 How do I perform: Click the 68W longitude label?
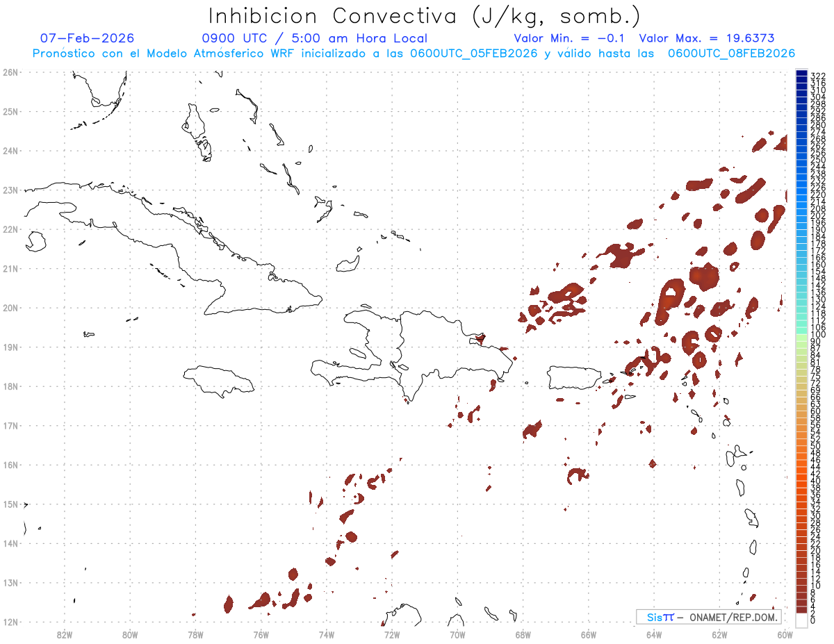coord(523,634)
